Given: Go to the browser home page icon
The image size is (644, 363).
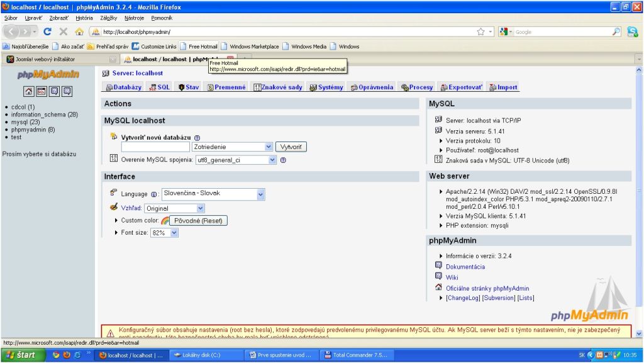Looking at the screenshot, I should pos(79,31).
